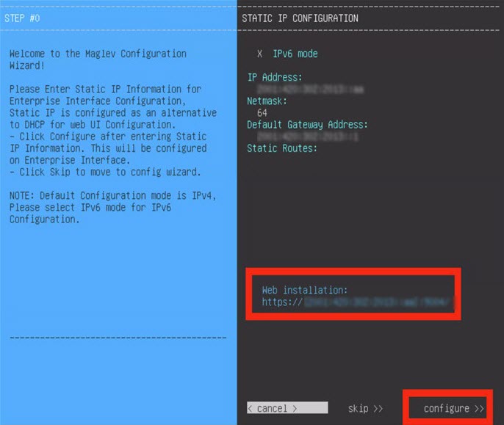Focus the Default Gateway Address field

tap(308, 137)
